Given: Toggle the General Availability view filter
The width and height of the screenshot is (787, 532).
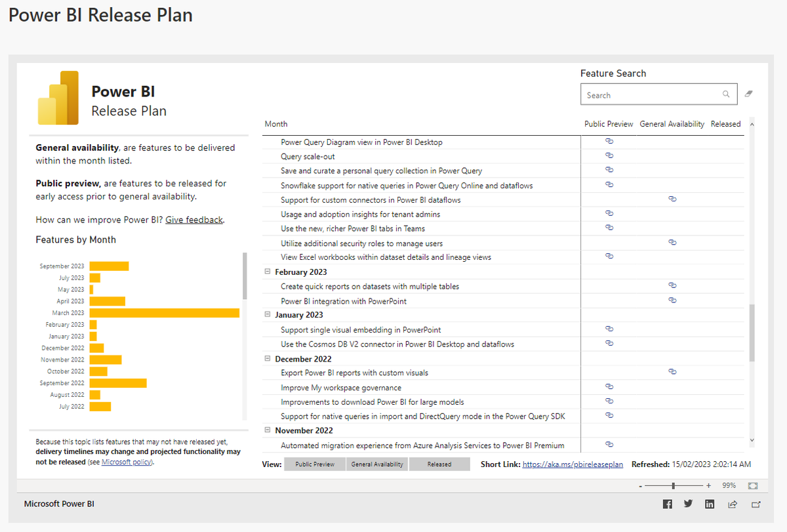Looking at the screenshot, I should tap(376, 464).
